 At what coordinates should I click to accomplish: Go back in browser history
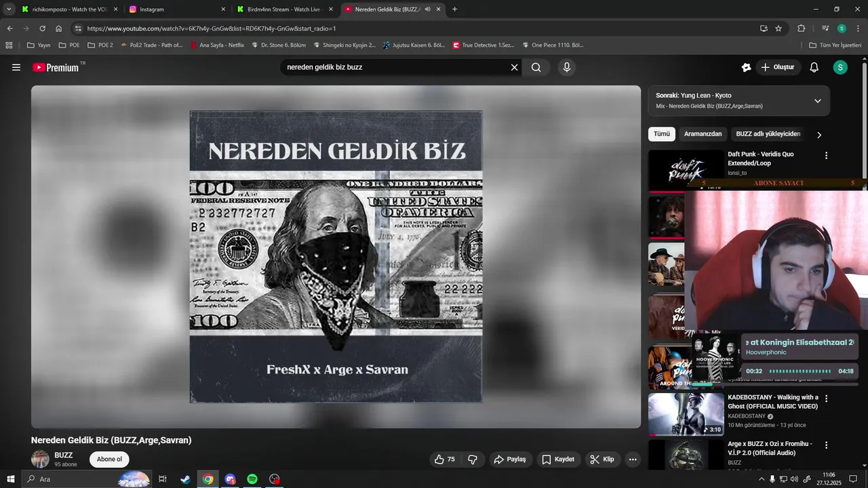10,28
